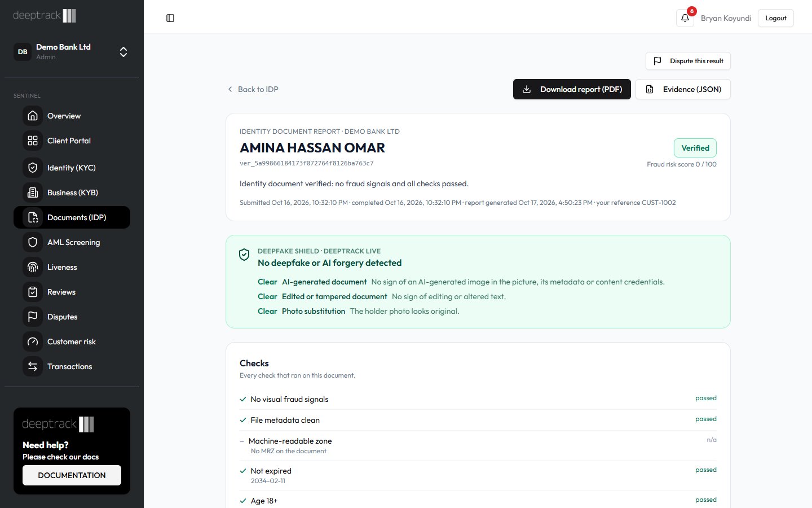Click the AML Screening shield icon
Screen dimensions: 812x508
coord(33,242)
